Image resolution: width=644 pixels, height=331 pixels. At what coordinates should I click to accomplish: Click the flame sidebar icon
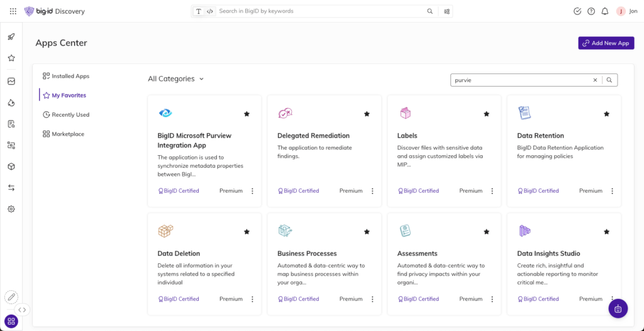pyautogui.click(x=11, y=102)
